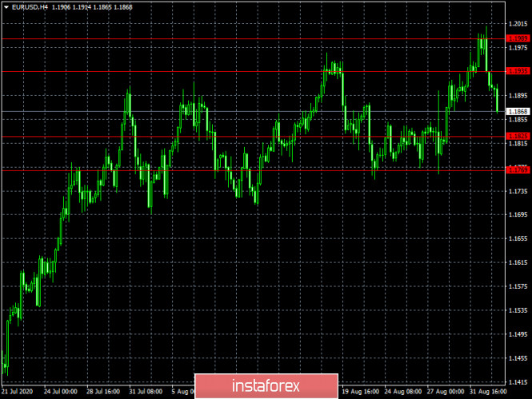Click the 27 Aug 00:00 time label
This screenshot has width=532, height=399.
pos(446,393)
